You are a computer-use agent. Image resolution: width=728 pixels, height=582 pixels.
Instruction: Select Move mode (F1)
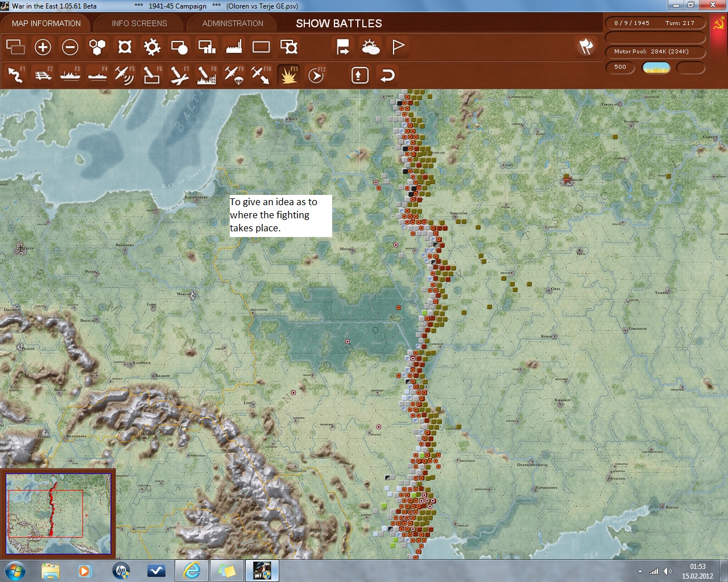(x=15, y=75)
